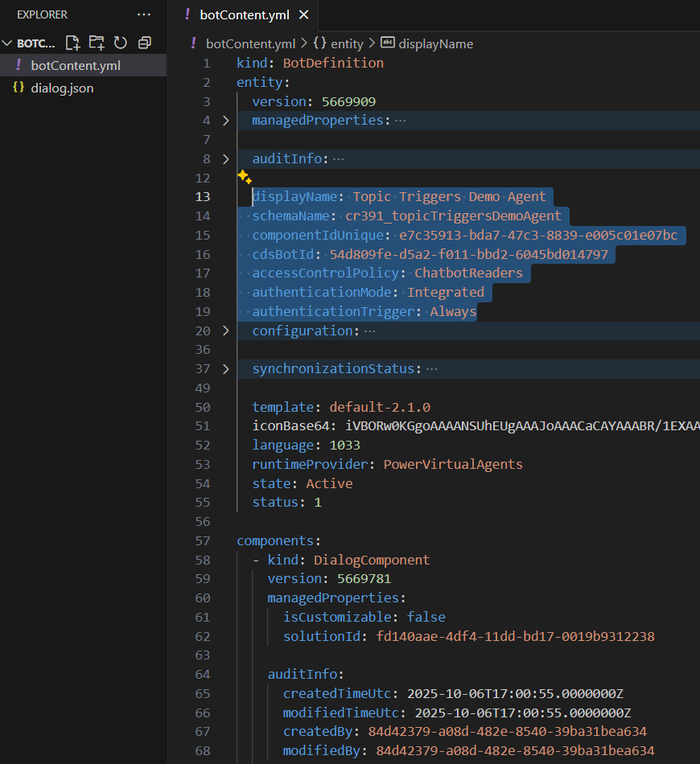Select botContent.yml in Explorer tree
This screenshot has height=764, width=700.
pyautogui.click(x=75, y=65)
